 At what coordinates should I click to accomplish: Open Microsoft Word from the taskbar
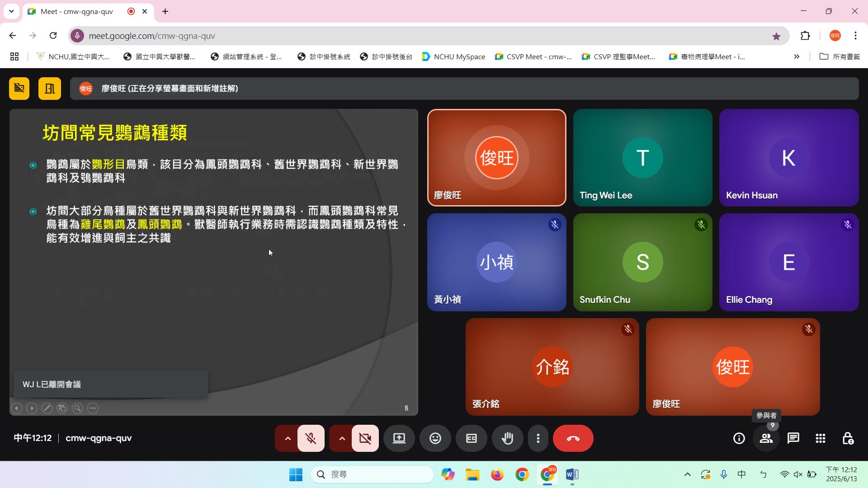572,474
